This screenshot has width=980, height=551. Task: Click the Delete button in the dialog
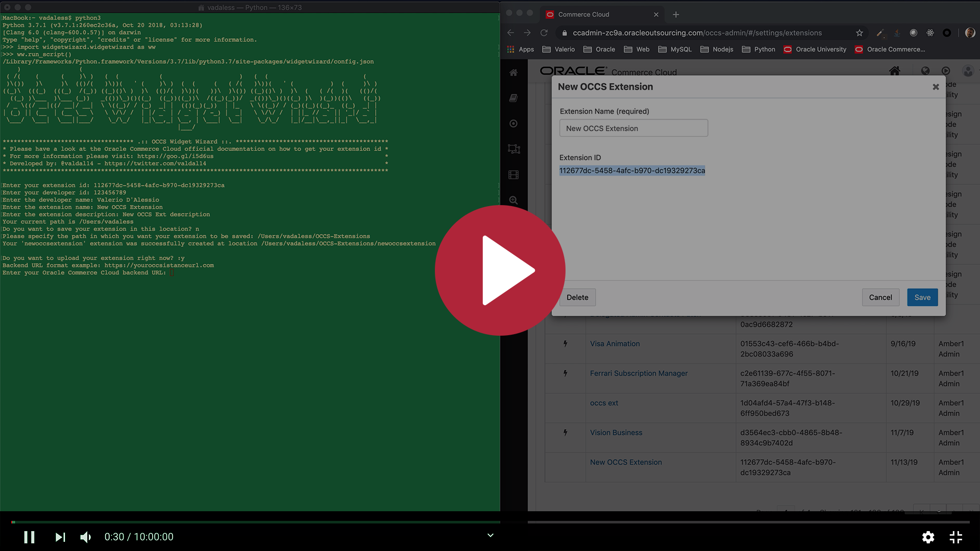click(577, 297)
